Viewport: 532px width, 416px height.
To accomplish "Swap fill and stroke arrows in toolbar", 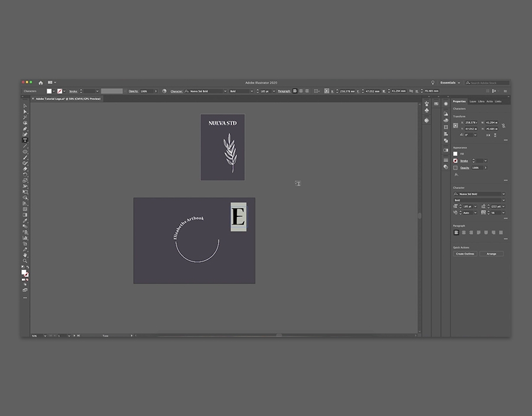I will pos(28,267).
